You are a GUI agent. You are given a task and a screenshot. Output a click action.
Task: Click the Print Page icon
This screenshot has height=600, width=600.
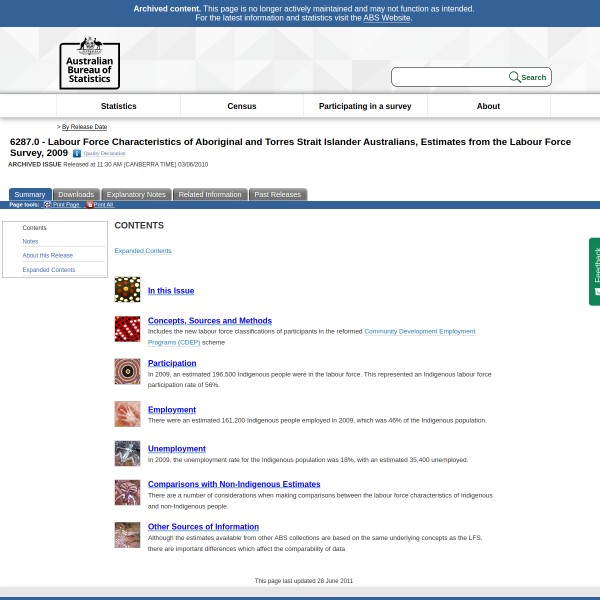(47, 204)
